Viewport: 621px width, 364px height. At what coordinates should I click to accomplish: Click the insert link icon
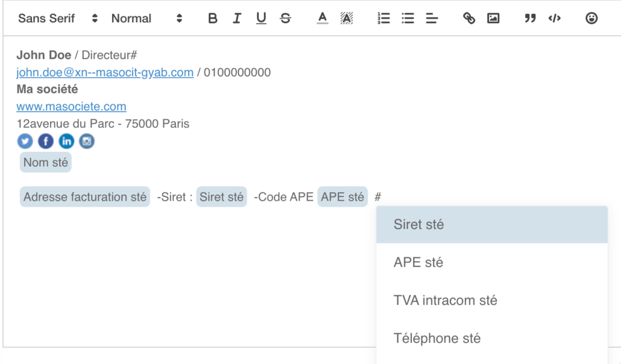469,19
